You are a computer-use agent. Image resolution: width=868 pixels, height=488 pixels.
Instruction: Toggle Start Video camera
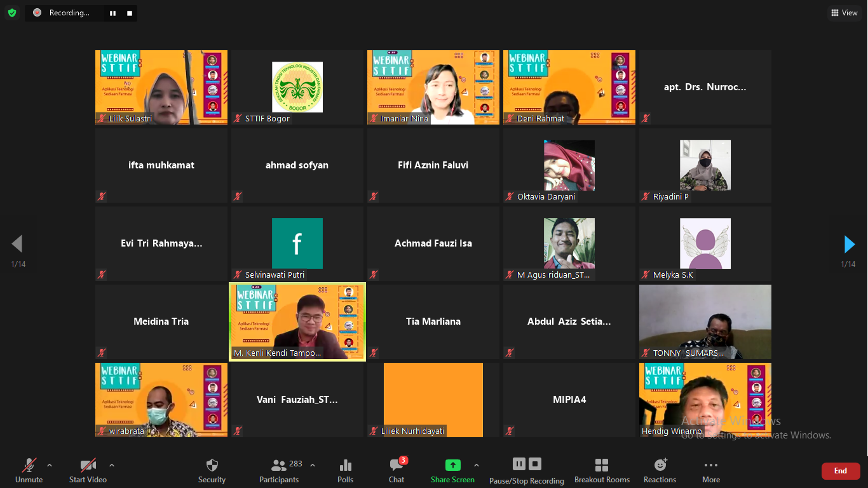point(88,471)
